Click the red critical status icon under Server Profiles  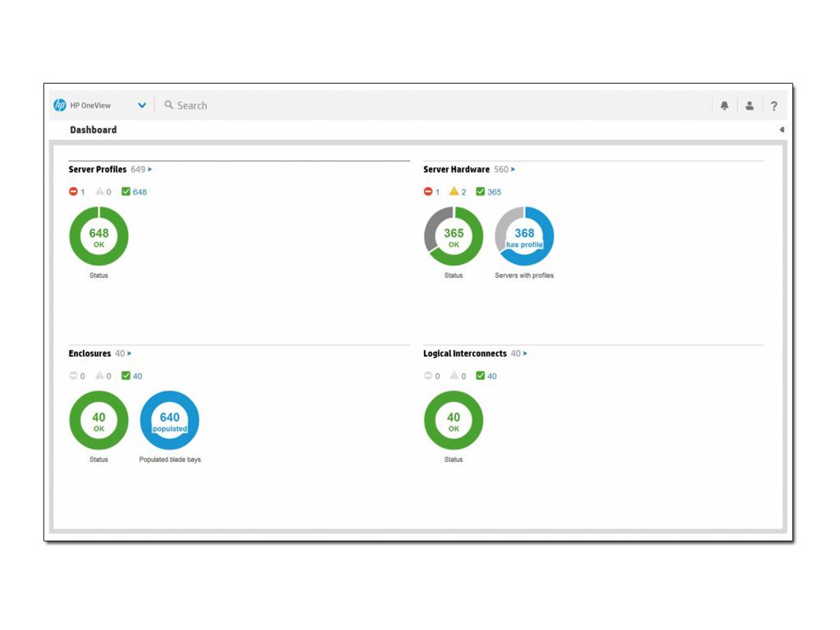click(73, 191)
